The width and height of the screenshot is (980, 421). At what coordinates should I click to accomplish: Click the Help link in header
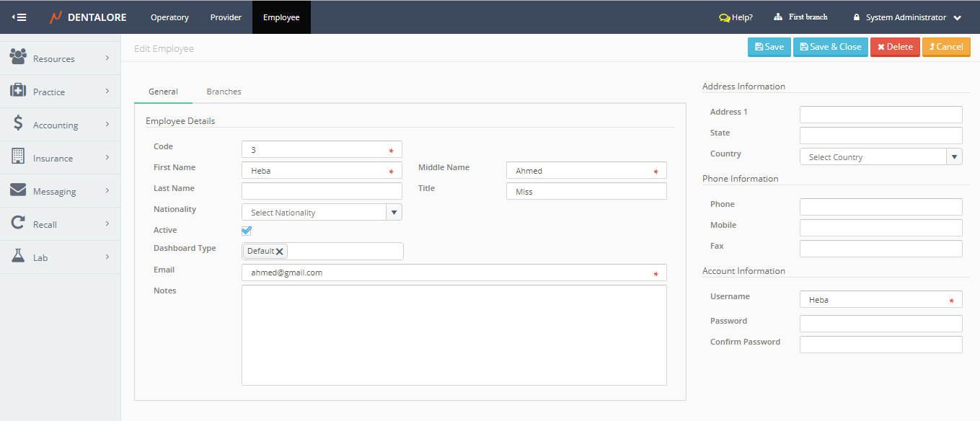736,17
